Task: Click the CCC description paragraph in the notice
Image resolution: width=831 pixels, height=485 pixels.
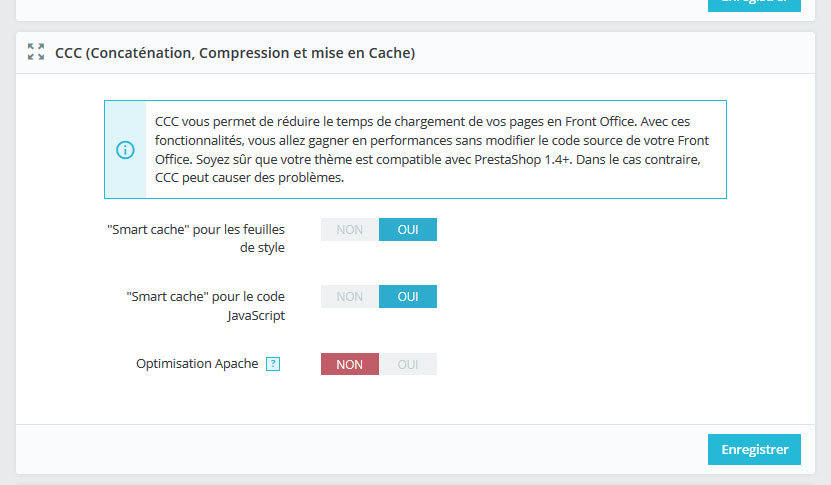Action: (x=432, y=149)
